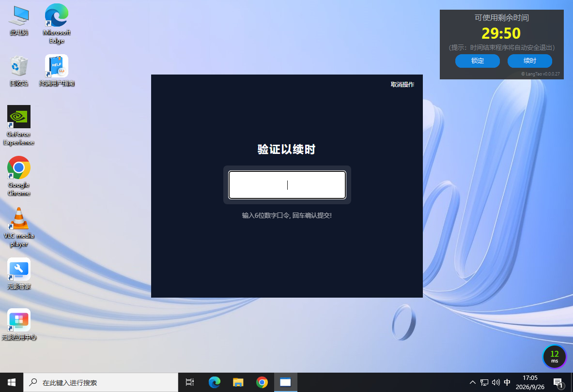573x392 pixels.
Task: Click the 验证以续时 heading
Action: (x=287, y=149)
